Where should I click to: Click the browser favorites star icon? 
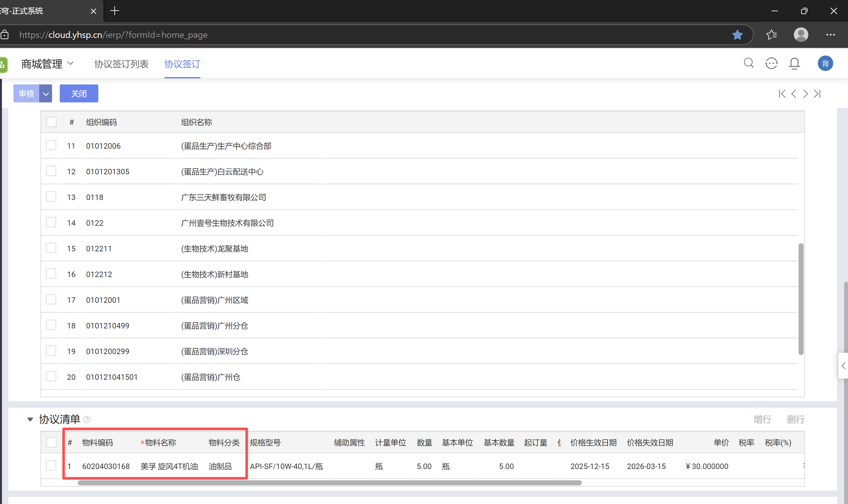737,35
